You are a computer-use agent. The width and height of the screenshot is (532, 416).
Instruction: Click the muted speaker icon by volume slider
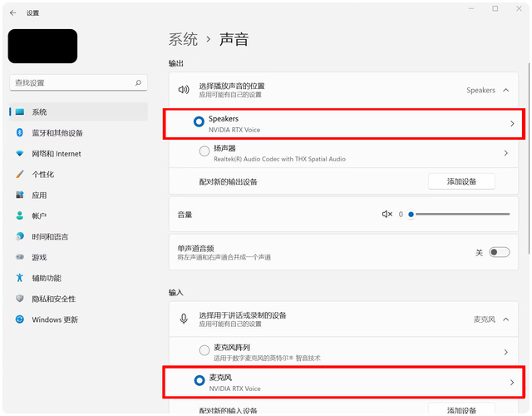(387, 215)
